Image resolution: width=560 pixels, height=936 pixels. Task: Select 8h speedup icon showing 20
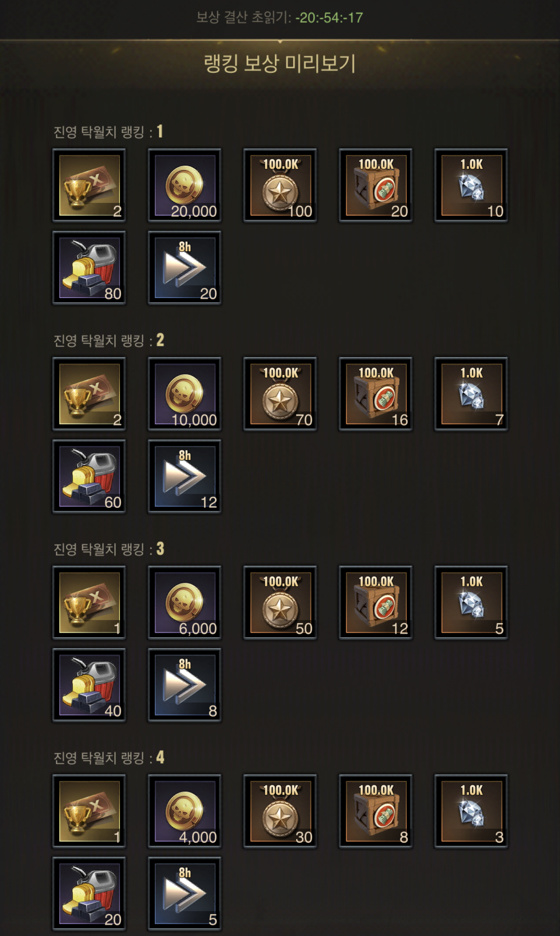184,267
